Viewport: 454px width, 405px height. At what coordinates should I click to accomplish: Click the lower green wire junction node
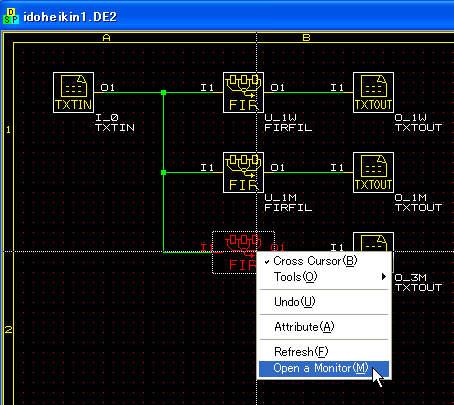tap(163, 172)
